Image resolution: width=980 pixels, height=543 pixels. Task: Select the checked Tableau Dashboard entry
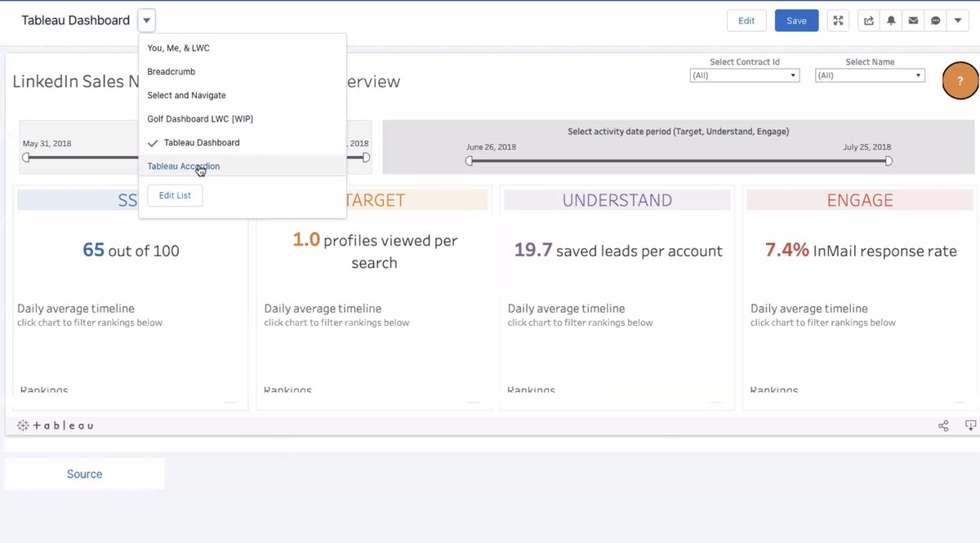(243, 143)
